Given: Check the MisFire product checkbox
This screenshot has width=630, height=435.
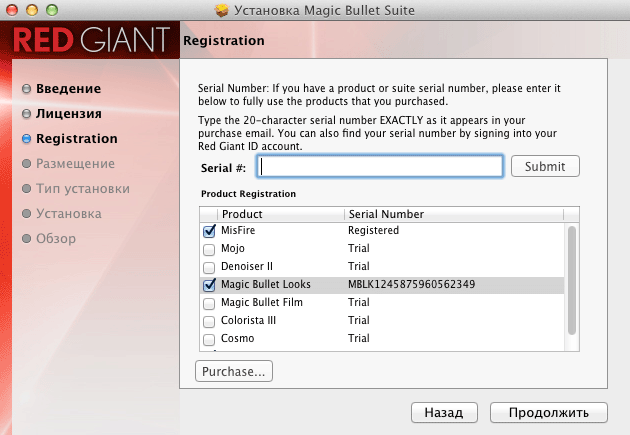Looking at the screenshot, I should click(209, 231).
